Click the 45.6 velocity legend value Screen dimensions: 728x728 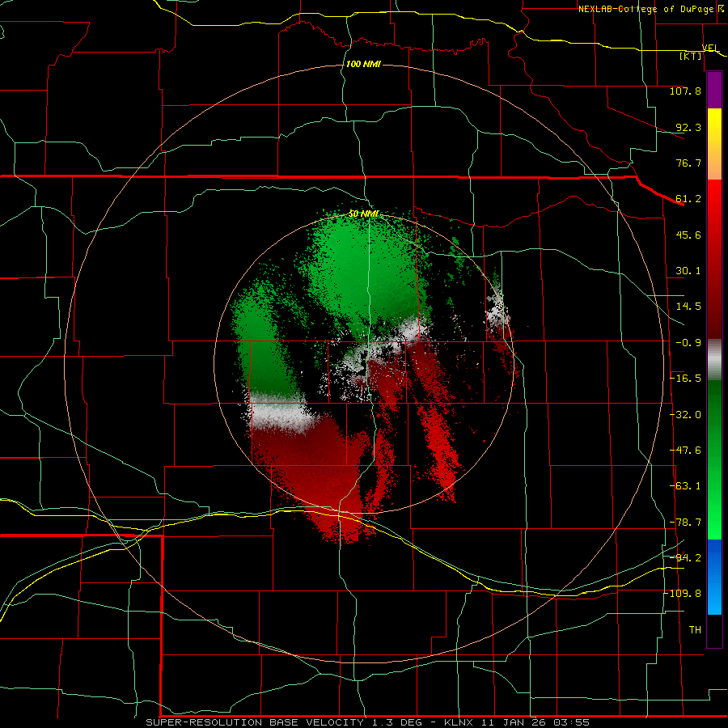(x=688, y=235)
